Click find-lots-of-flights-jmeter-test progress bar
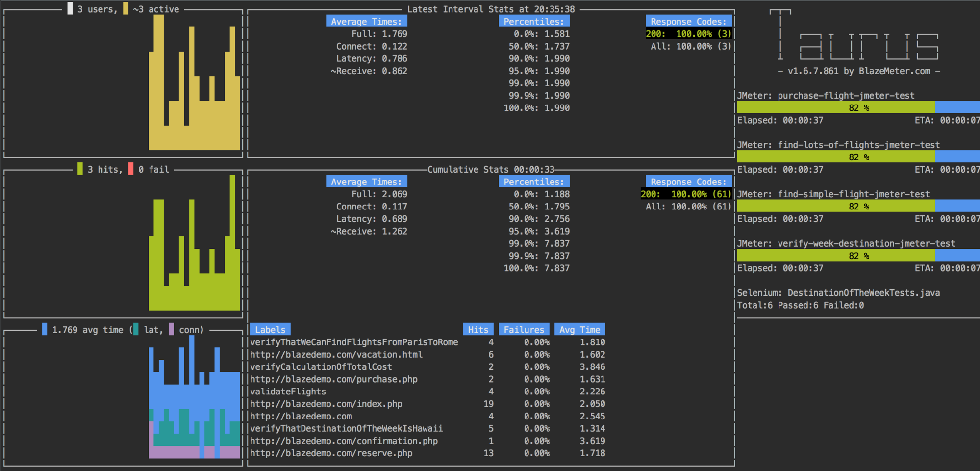This screenshot has width=980, height=471. (858, 157)
